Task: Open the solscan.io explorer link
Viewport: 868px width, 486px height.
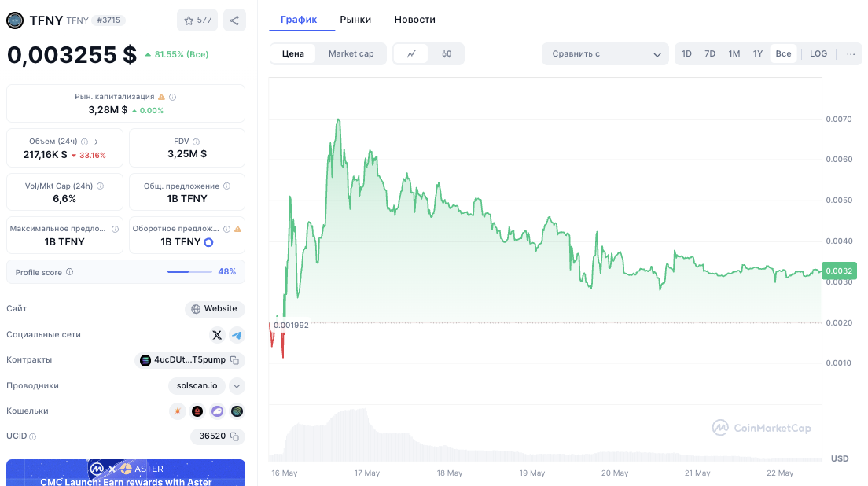Action: tap(197, 386)
